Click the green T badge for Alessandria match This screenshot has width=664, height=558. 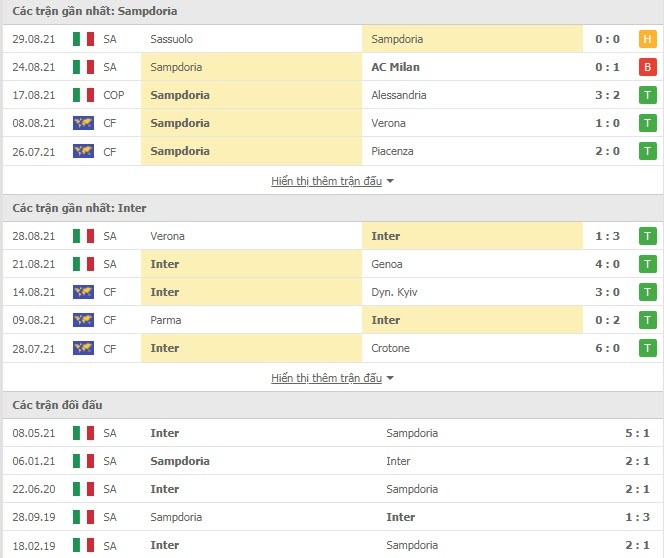click(647, 95)
